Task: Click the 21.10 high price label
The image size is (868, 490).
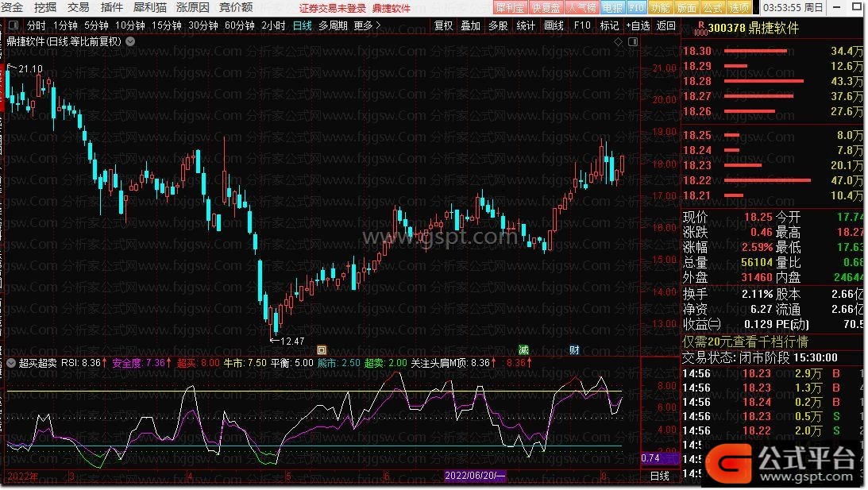Action: pos(30,68)
